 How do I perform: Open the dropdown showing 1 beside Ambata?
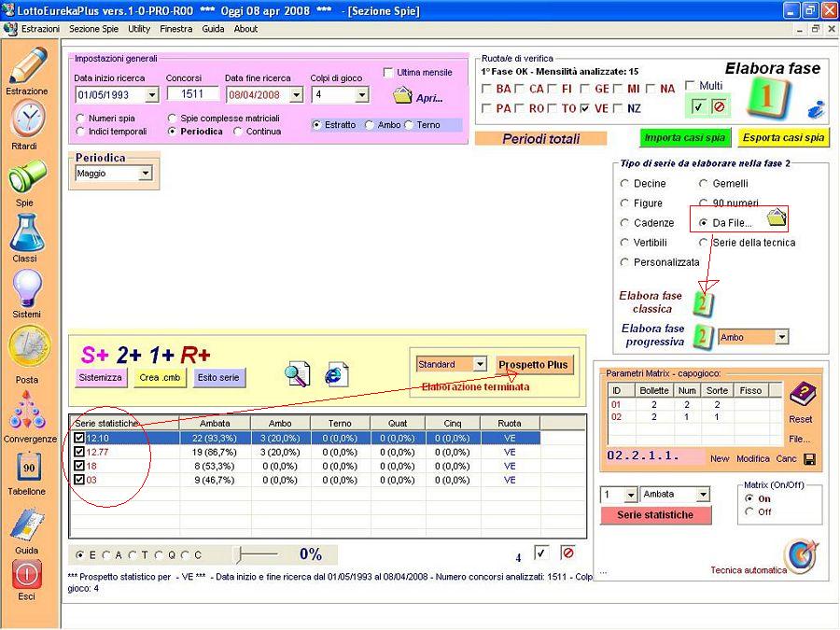coord(631,495)
